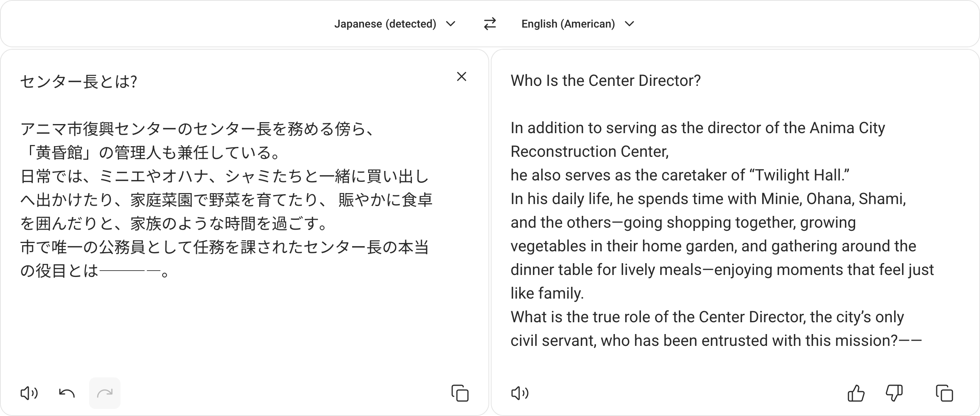Redo the source text edit
Image resolution: width=980 pixels, height=416 pixels.
105,393
